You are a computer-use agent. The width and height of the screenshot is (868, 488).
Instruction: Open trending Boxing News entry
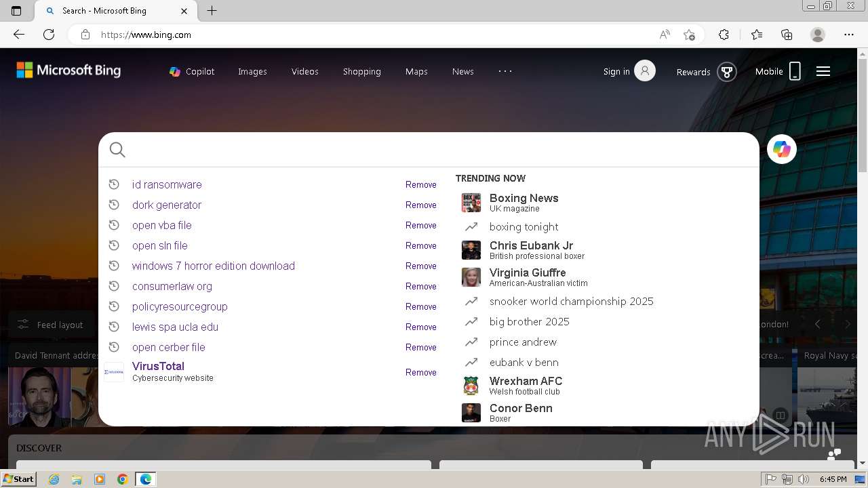[x=524, y=202]
